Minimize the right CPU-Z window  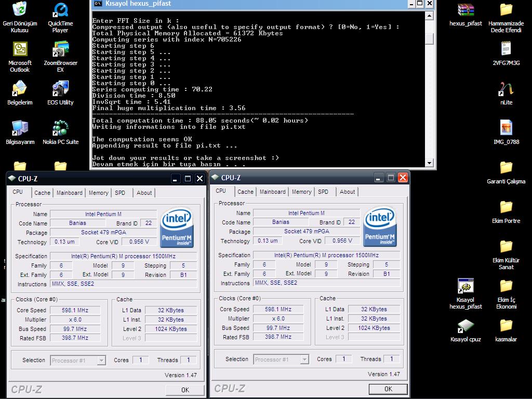click(x=378, y=178)
